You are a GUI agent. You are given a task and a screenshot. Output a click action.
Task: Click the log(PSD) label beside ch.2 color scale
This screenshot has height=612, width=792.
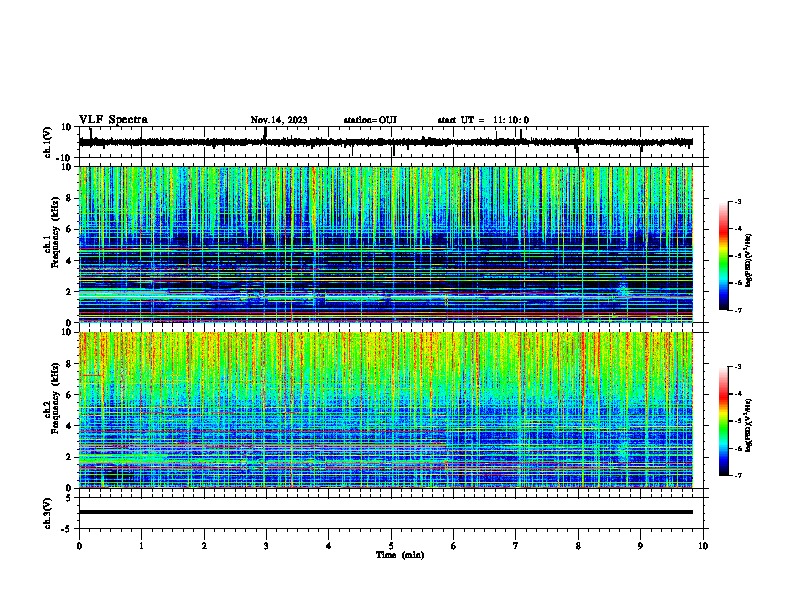[749, 425]
